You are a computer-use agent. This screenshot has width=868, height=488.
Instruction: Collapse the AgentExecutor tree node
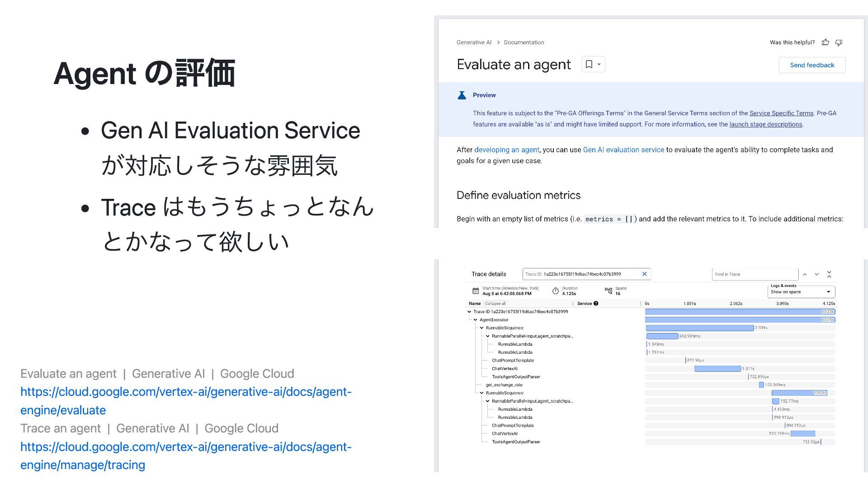(x=476, y=320)
